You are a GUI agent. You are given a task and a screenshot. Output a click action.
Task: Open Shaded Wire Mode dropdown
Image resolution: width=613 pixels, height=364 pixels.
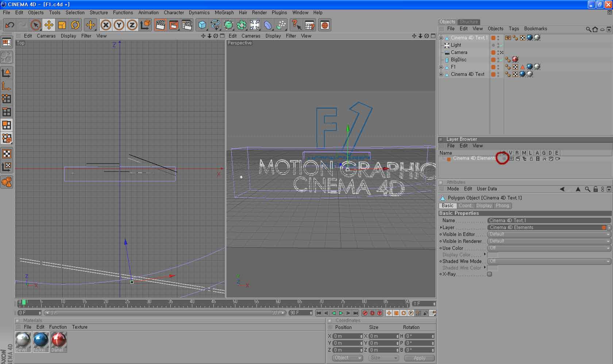tap(549, 262)
